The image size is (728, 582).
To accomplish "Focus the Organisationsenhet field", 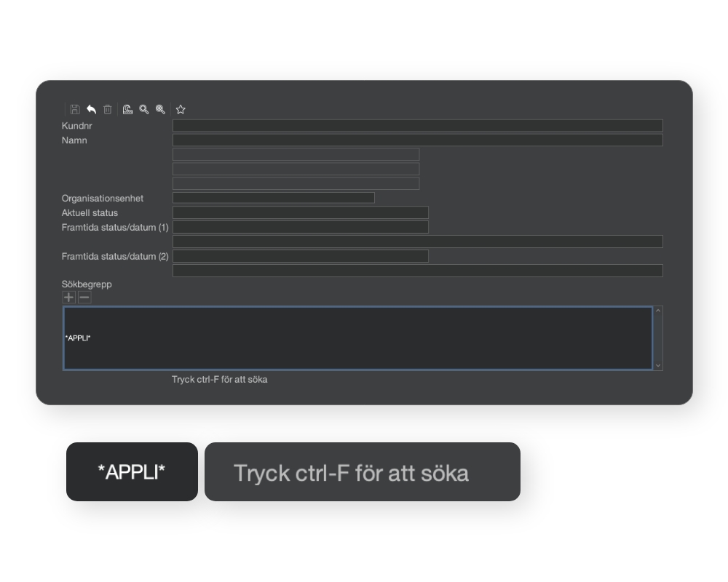I will tap(274, 198).
